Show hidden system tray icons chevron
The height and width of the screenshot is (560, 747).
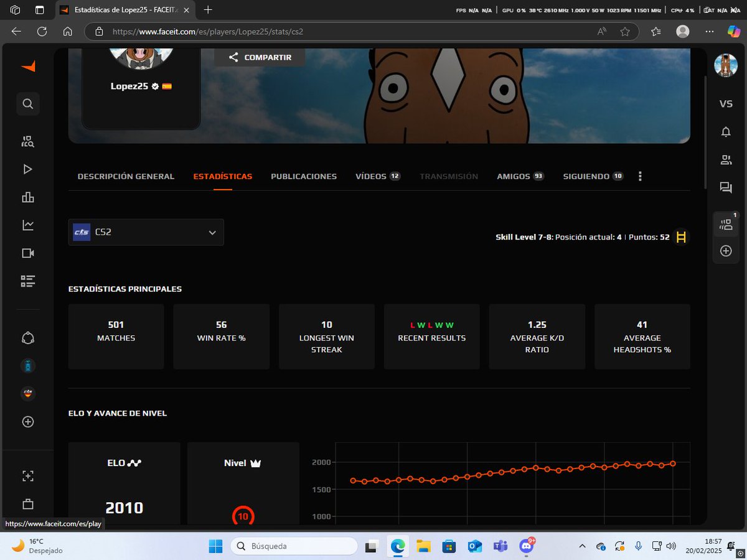pyautogui.click(x=582, y=546)
